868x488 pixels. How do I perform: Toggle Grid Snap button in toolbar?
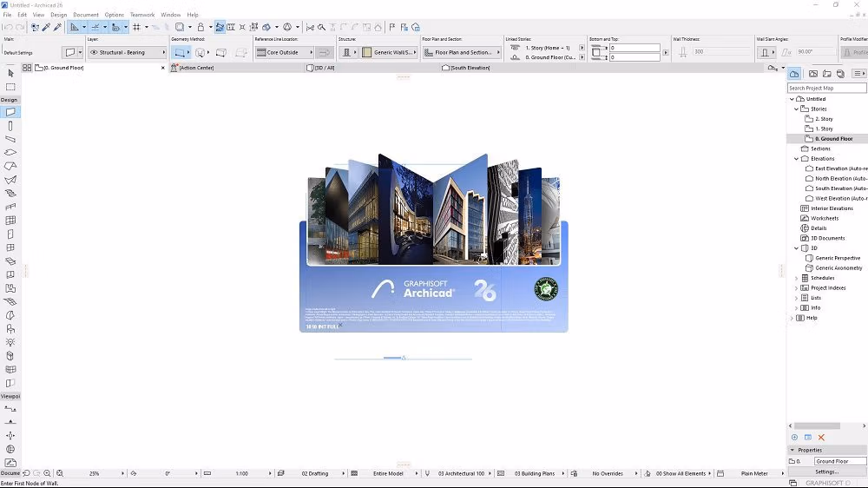[x=136, y=27]
